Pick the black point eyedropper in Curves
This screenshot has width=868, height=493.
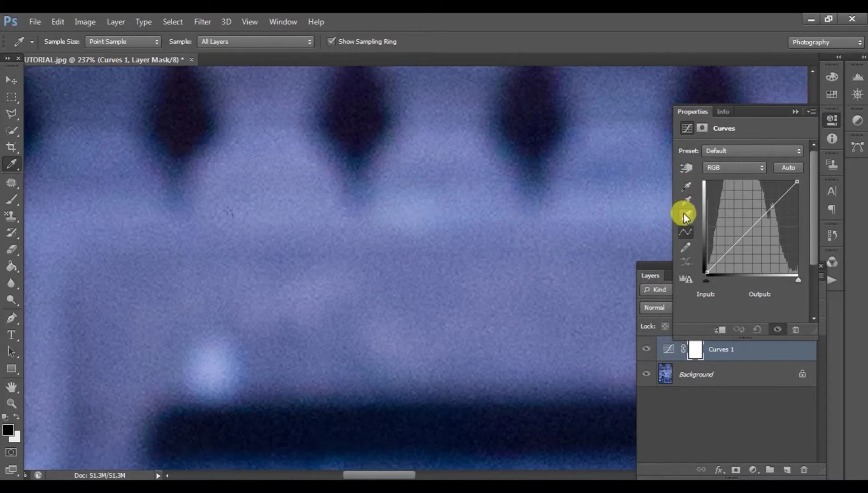coord(686,186)
